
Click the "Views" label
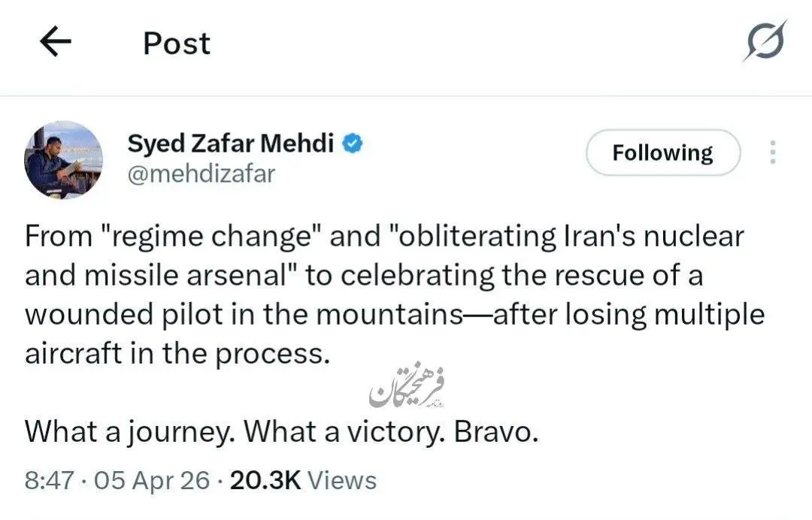[342, 480]
